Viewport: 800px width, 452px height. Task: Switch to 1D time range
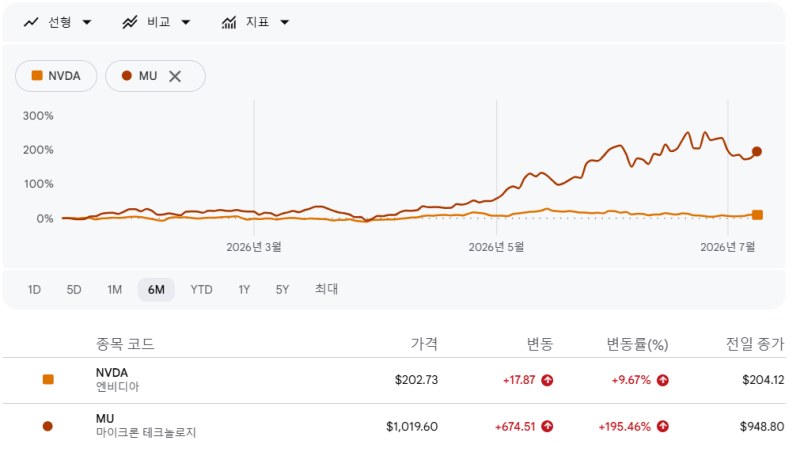coord(34,290)
